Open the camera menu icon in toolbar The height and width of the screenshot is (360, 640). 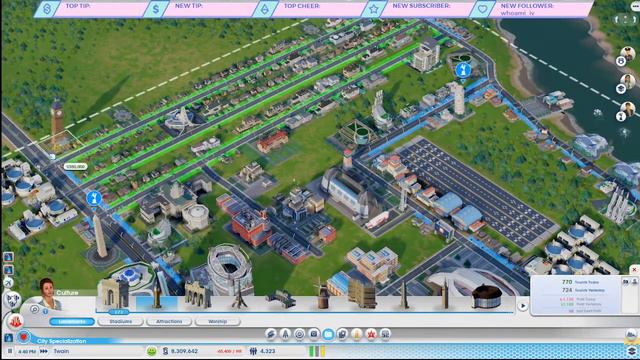[x=314, y=334]
